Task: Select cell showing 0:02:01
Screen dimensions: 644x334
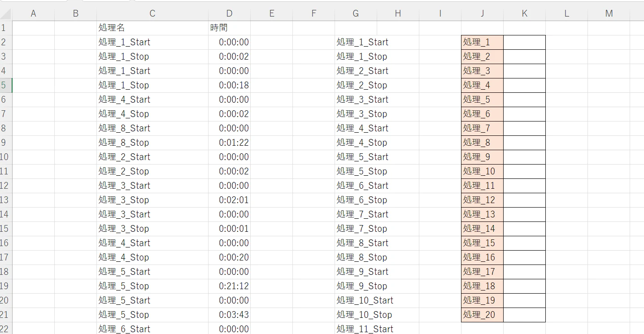Action: (x=230, y=200)
